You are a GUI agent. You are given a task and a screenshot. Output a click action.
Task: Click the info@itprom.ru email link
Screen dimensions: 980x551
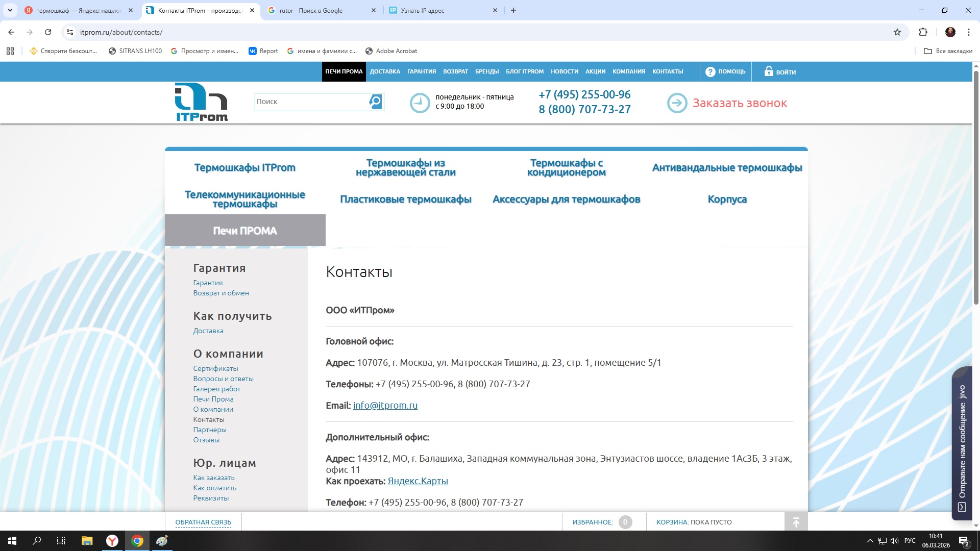tap(385, 405)
